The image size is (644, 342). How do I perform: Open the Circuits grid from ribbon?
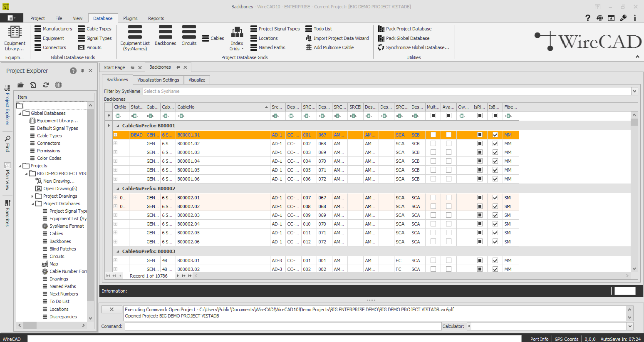click(189, 36)
